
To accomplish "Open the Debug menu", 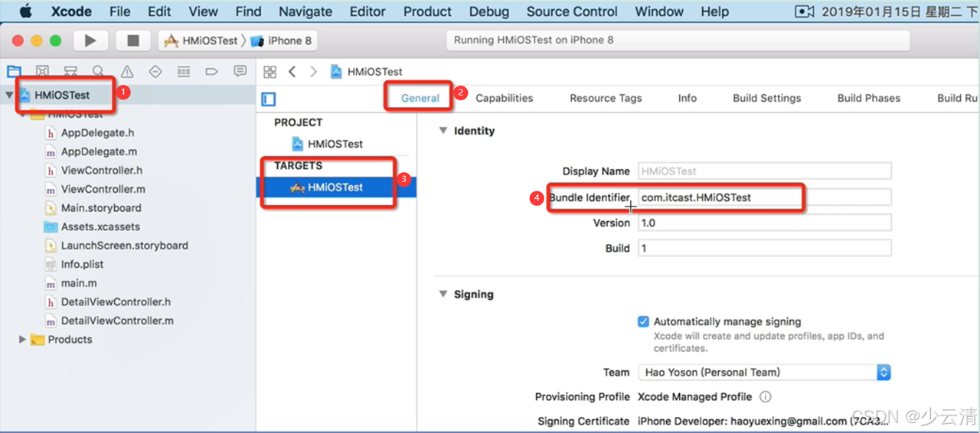I will click(489, 11).
